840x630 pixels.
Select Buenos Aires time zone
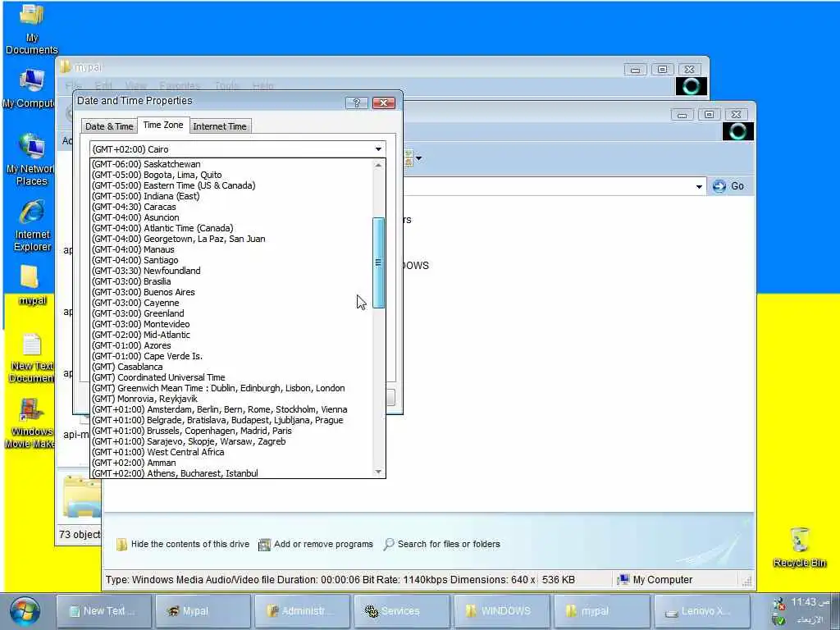click(231, 293)
